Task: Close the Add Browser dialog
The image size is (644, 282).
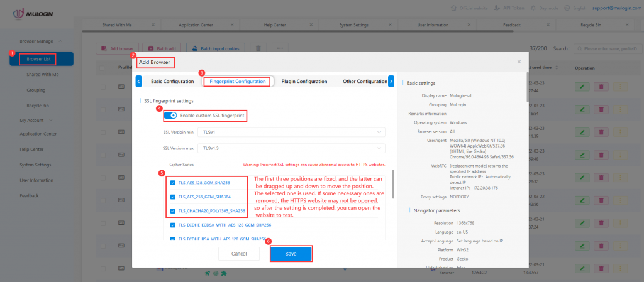Action: 519,62
